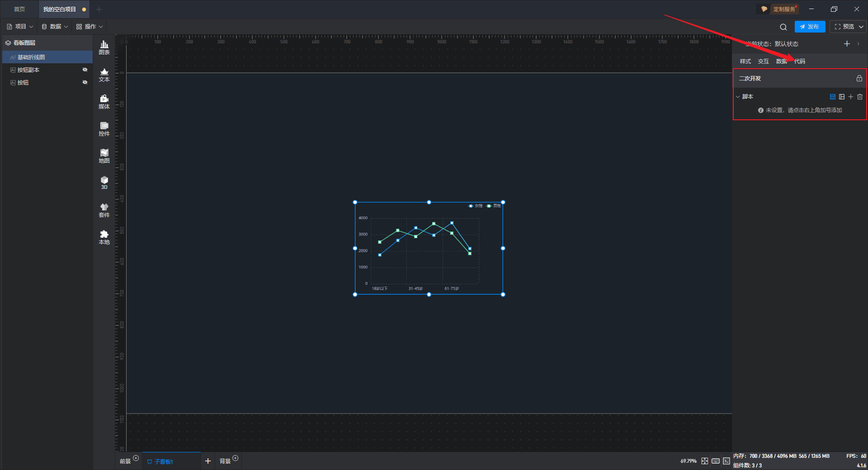Delete script using the trash icon
This screenshot has height=470, width=868.
(x=860, y=97)
